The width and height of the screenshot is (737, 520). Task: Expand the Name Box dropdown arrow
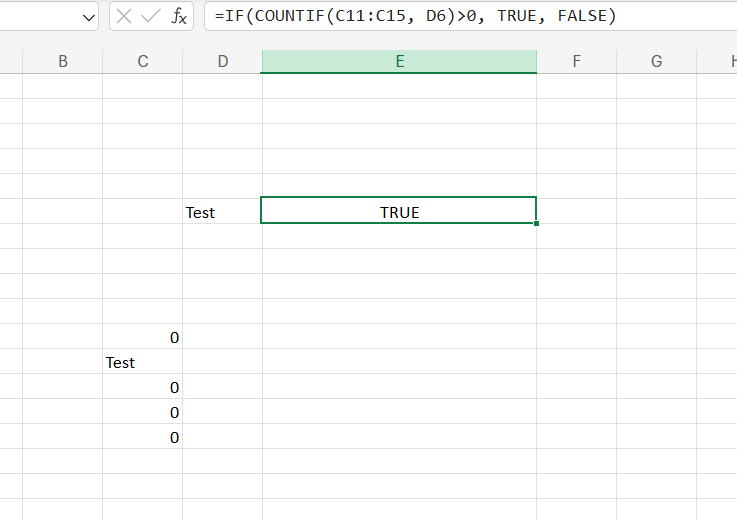pos(88,18)
